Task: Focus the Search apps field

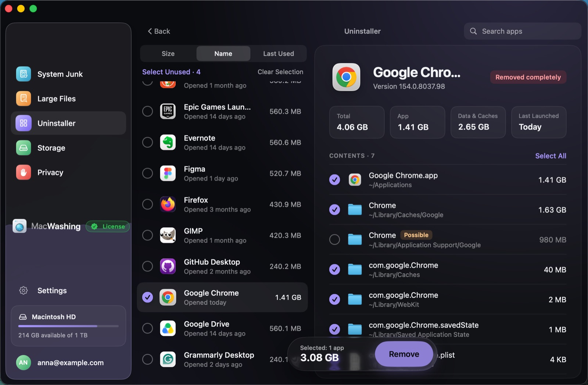Action: click(x=522, y=31)
